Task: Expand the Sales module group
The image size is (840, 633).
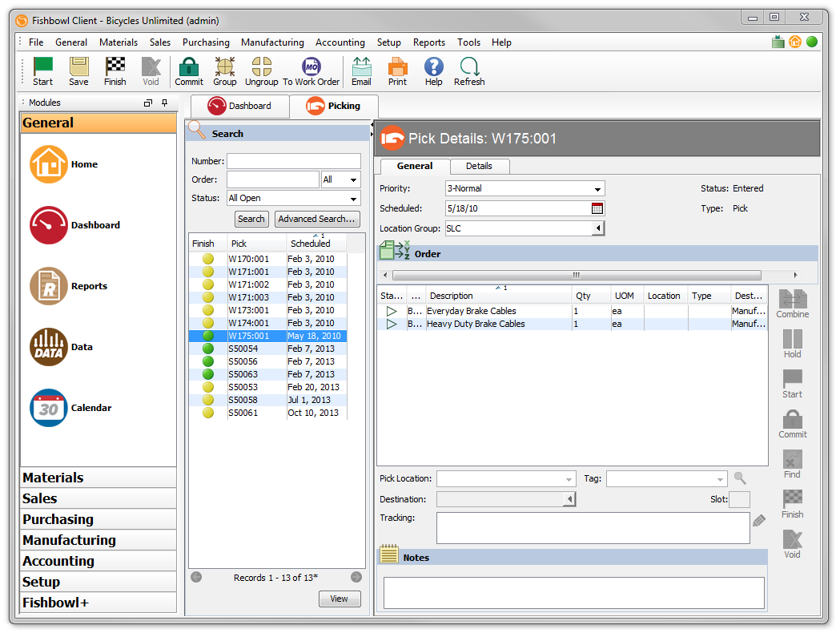Action: [x=98, y=498]
